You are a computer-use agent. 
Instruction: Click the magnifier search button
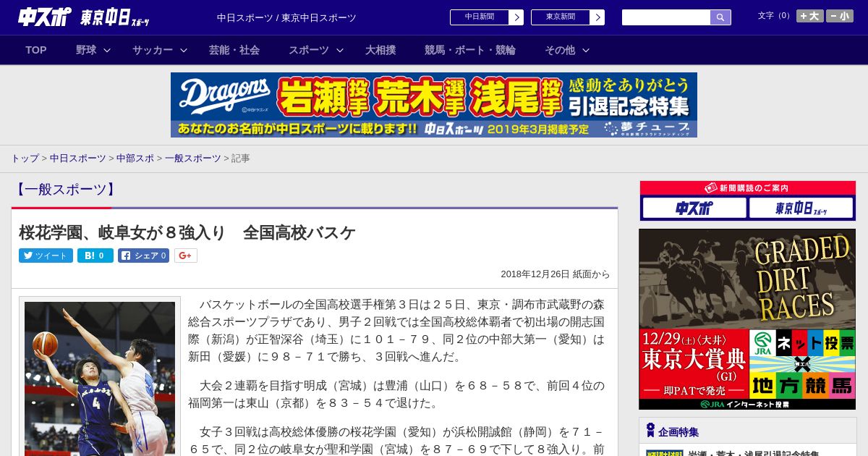click(720, 17)
